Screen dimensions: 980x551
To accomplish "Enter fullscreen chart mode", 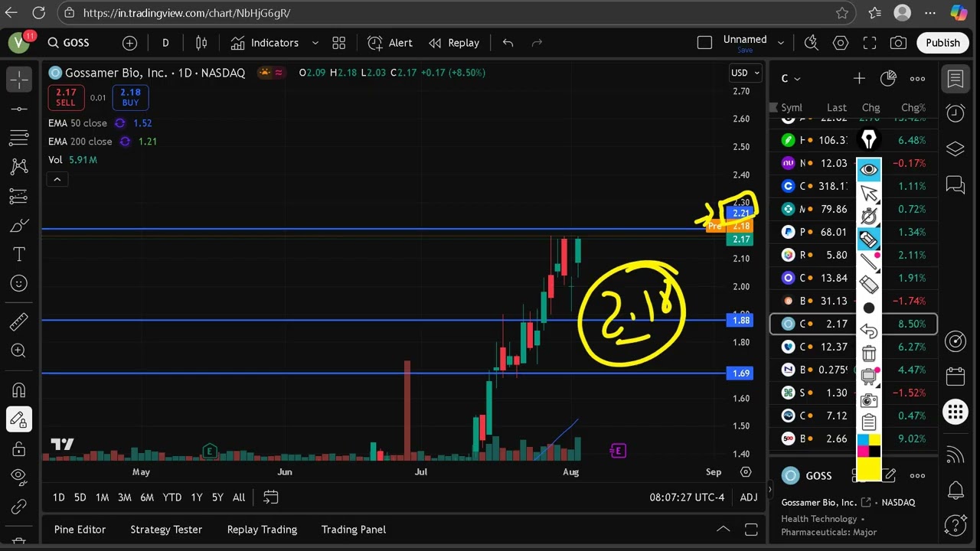I will (870, 43).
